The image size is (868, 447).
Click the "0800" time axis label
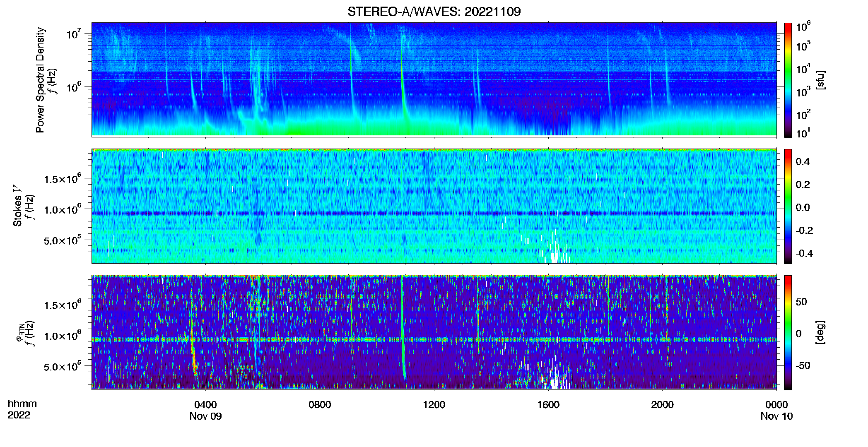point(320,405)
